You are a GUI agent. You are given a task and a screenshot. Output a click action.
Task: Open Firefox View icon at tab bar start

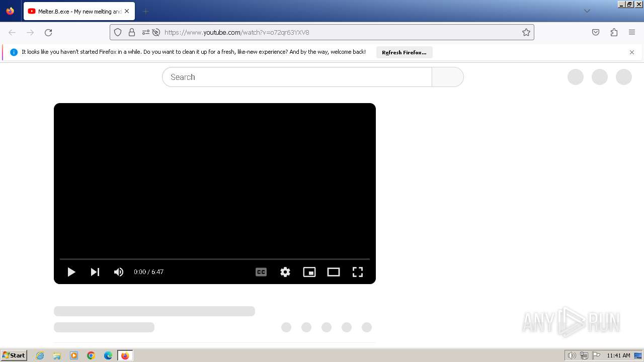[x=10, y=11]
